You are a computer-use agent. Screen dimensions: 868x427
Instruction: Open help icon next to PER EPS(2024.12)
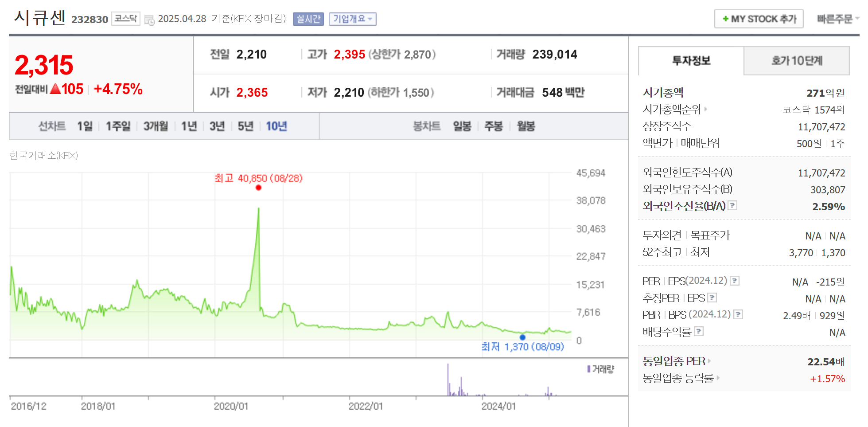coord(735,281)
